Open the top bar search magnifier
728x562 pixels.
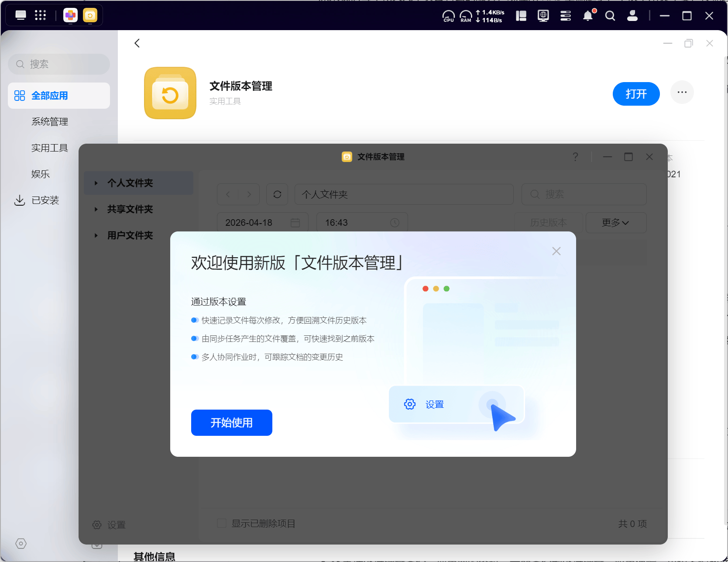[610, 16]
